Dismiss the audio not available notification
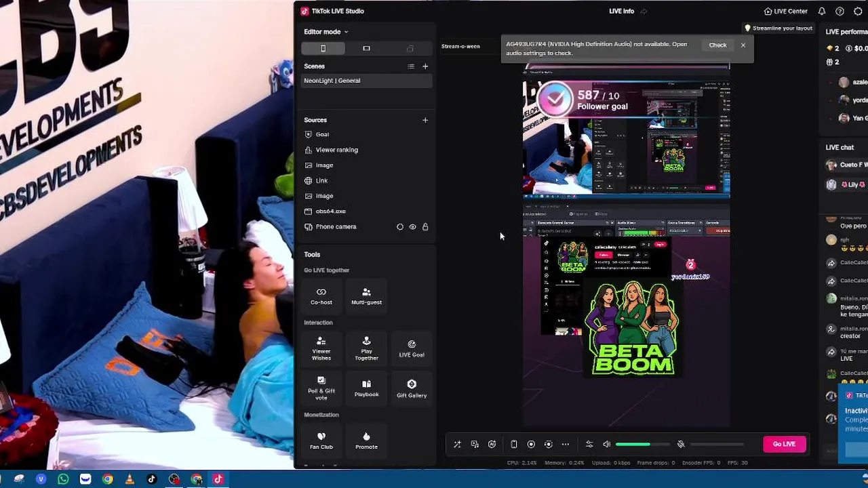This screenshot has height=488, width=868. tap(743, 45)
